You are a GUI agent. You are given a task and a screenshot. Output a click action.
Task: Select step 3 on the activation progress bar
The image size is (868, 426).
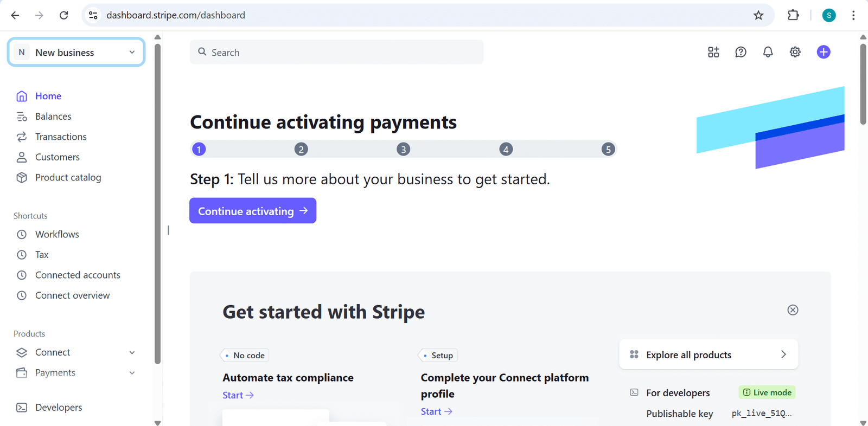pos(403,149)
